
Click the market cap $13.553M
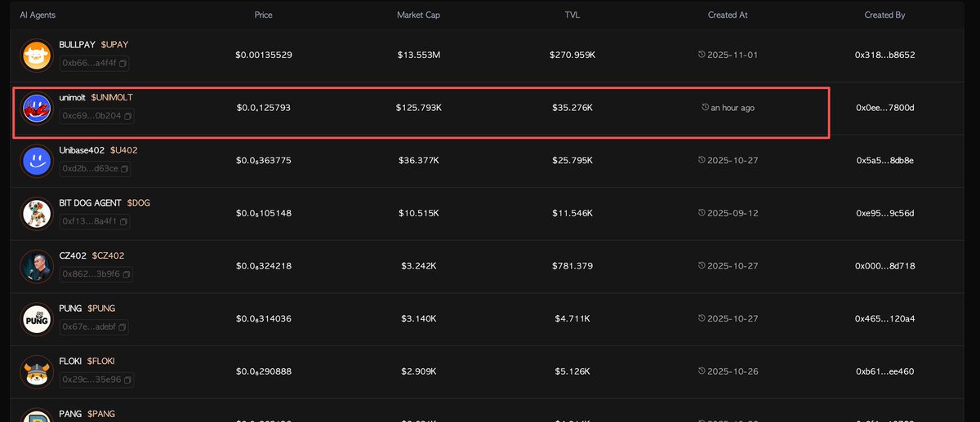[x=418, y=55]
